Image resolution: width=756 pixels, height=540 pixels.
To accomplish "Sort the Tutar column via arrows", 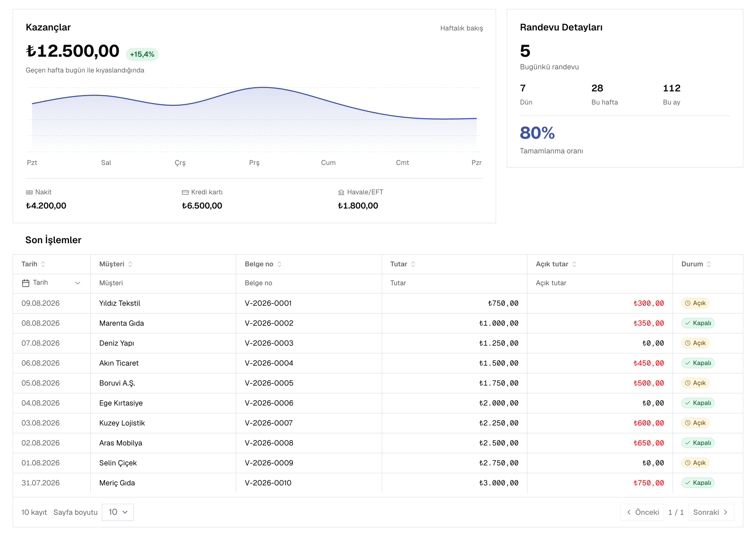I will pyautogui.click(x=413, y=264).
